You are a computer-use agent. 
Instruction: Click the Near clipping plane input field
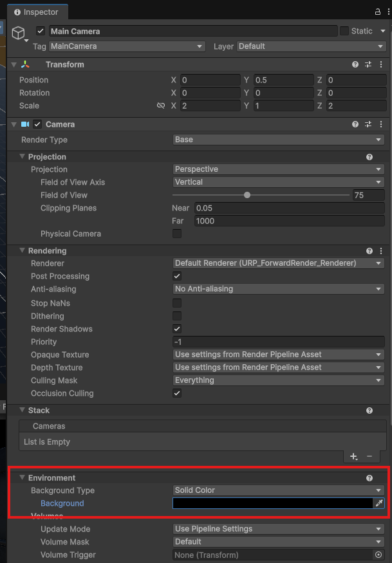pos(288,208)
